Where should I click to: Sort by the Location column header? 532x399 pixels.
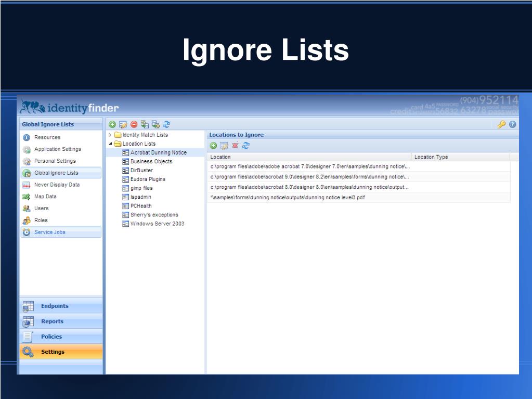[309, 157]
